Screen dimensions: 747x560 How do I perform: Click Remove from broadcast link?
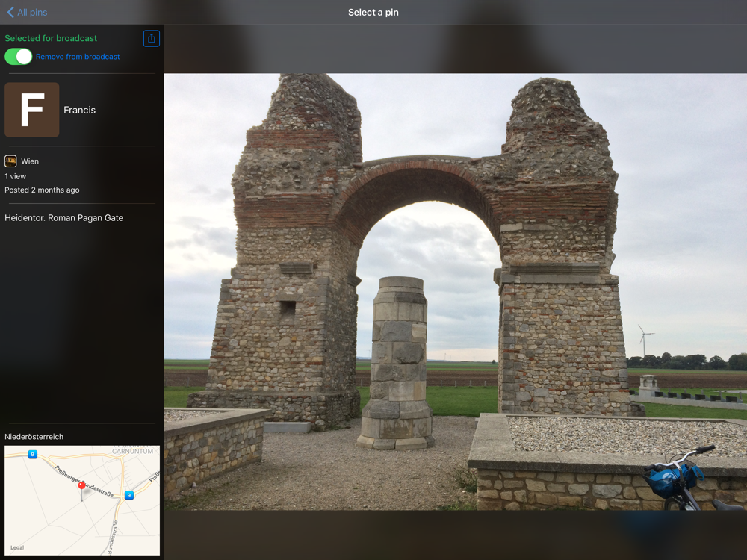click(x=78, y=57)
